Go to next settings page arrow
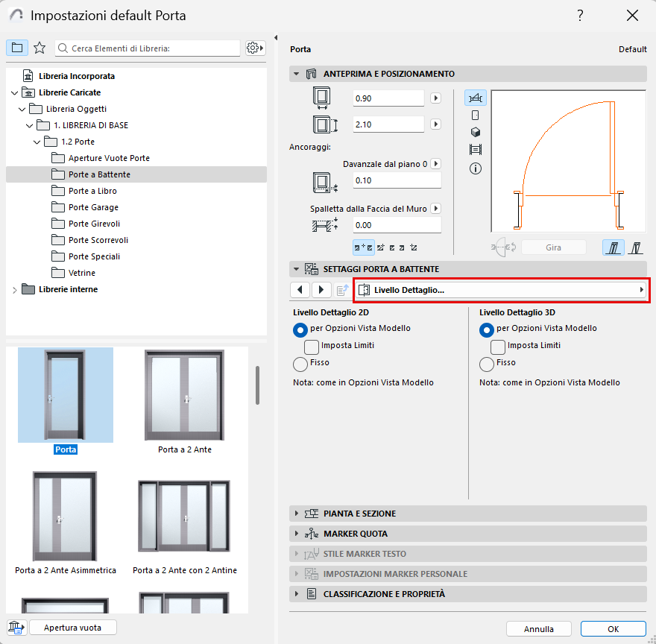This screenshot has height=644, width=656. pos(321,289)
